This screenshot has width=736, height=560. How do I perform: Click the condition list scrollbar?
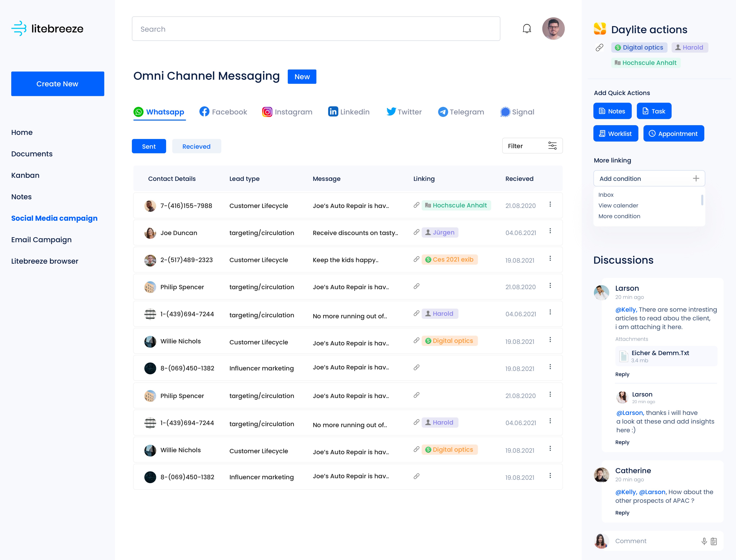pos(702,200)
